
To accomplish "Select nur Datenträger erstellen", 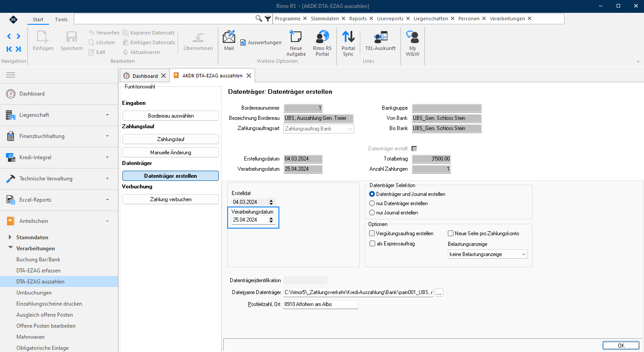I will 398,203.
